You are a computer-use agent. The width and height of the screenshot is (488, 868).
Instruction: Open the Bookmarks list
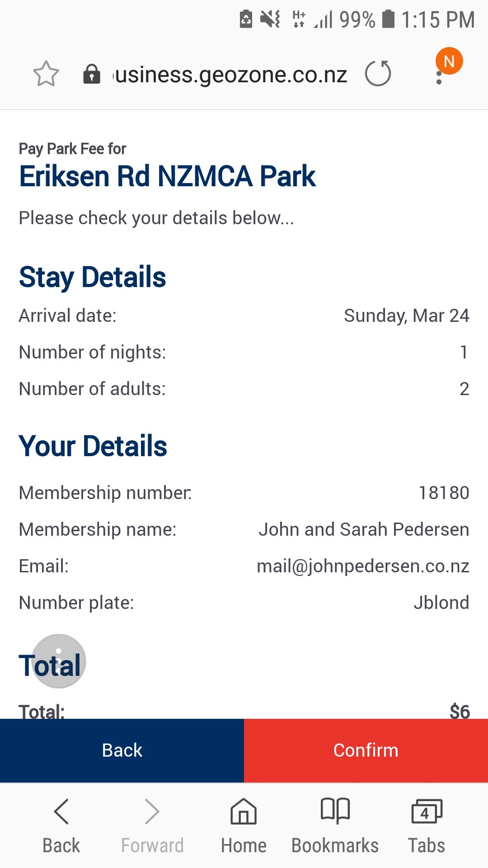click(x=335, y=825)
